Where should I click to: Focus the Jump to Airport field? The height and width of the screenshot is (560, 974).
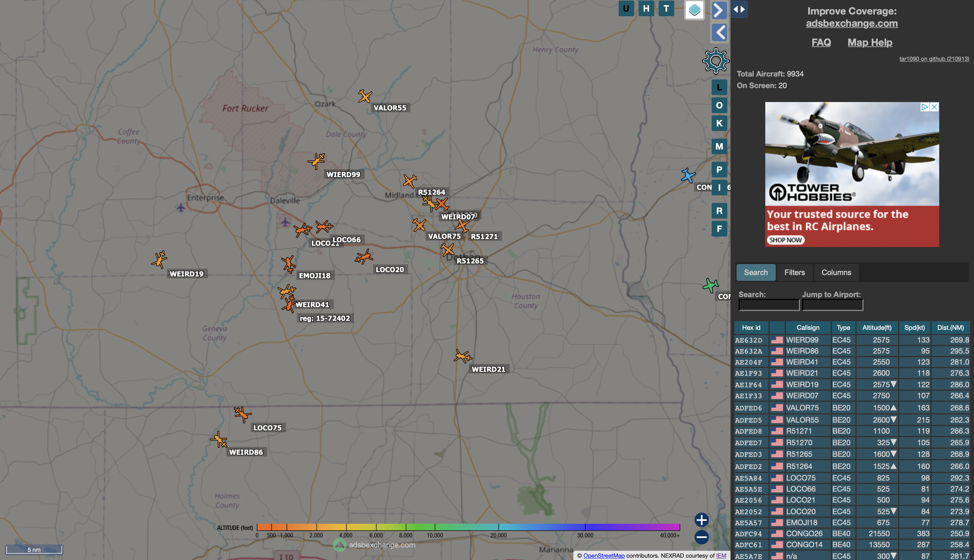tap(833, 305)
